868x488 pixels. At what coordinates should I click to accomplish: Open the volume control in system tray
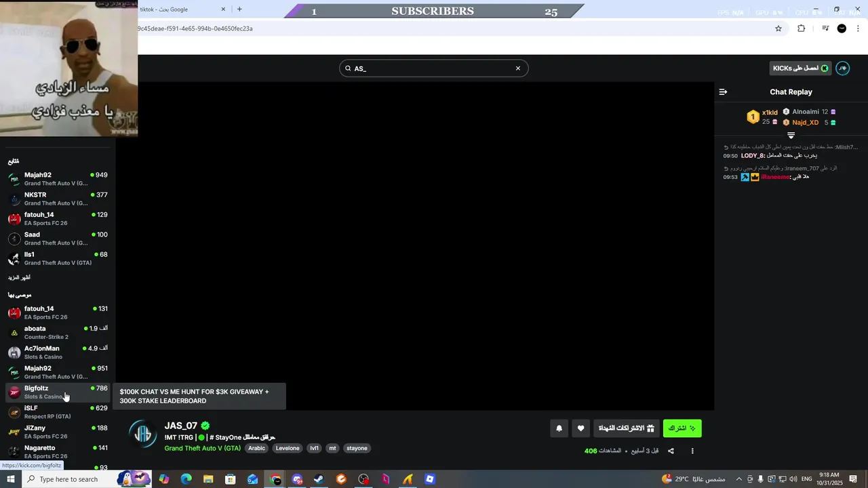click(x=793, y=479)
